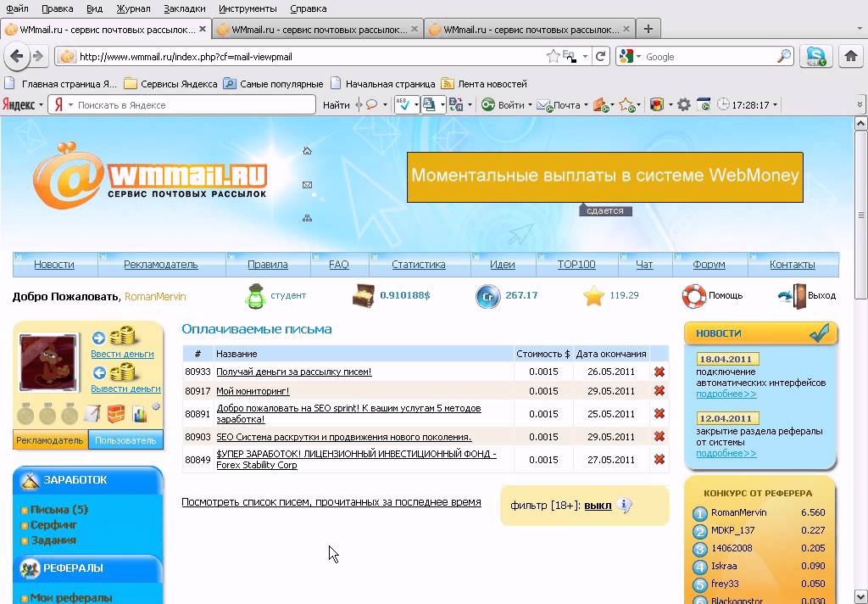Viewport: 868px width, 604px height.
Task: Open Письма (5) in the Заработок menu
Action: coord(58,509)
